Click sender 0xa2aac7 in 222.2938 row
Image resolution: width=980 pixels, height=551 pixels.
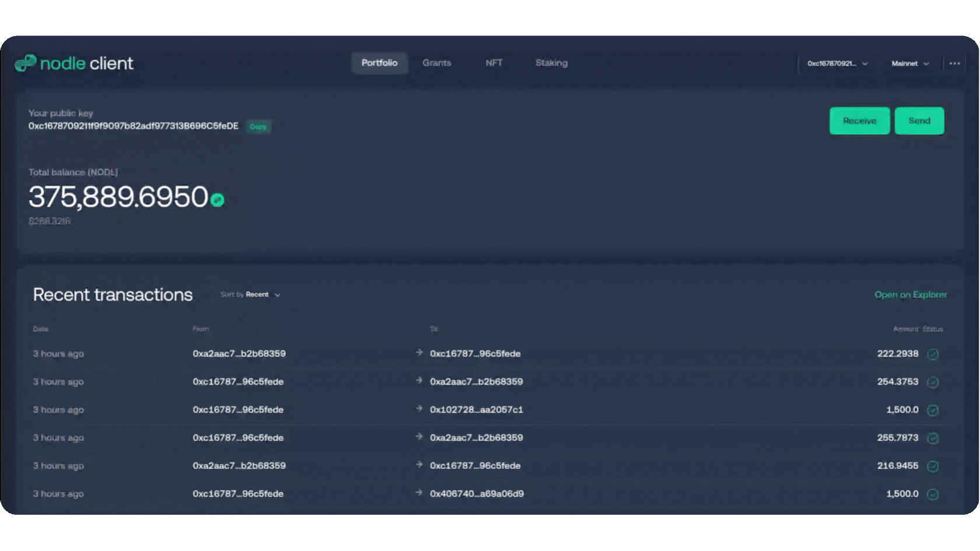[x=239, y=354]
